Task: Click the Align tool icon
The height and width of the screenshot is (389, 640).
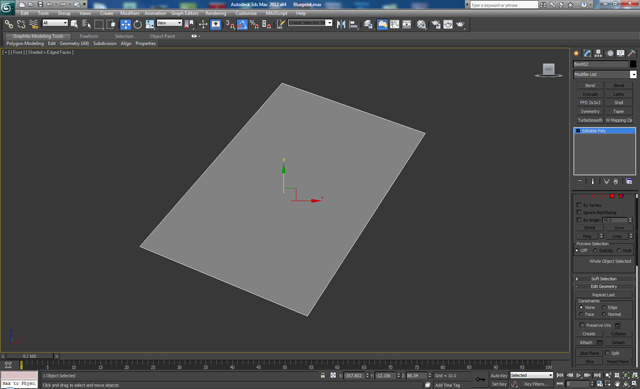Action: [353, 24]
